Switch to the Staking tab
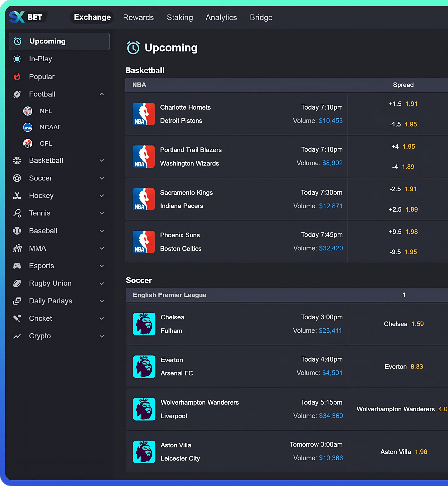Image resolution: width=448 pixels, height=486 pixels. pos(180,17)
